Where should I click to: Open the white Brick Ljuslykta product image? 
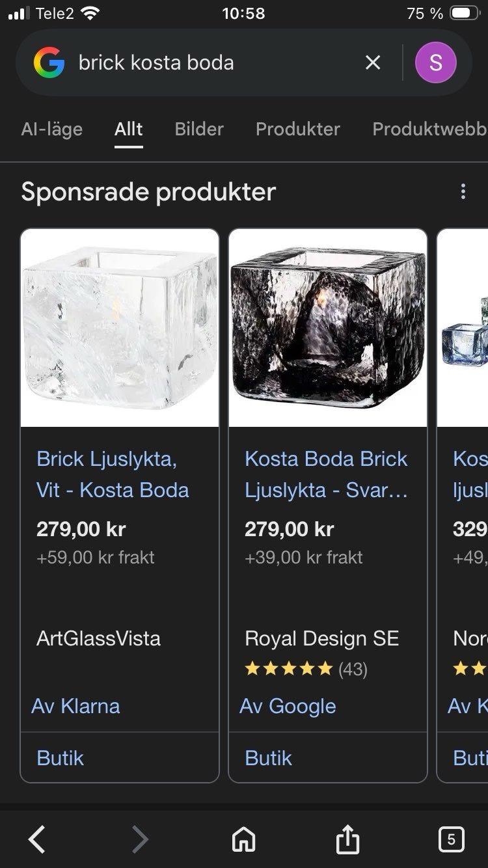pyautogui.click(x=120, y=328)
